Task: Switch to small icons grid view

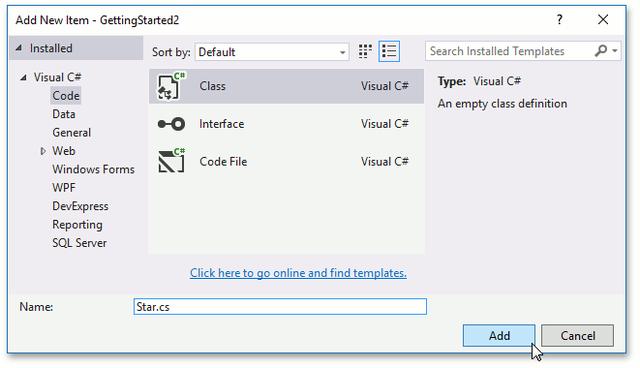Action: click(365, 51)
